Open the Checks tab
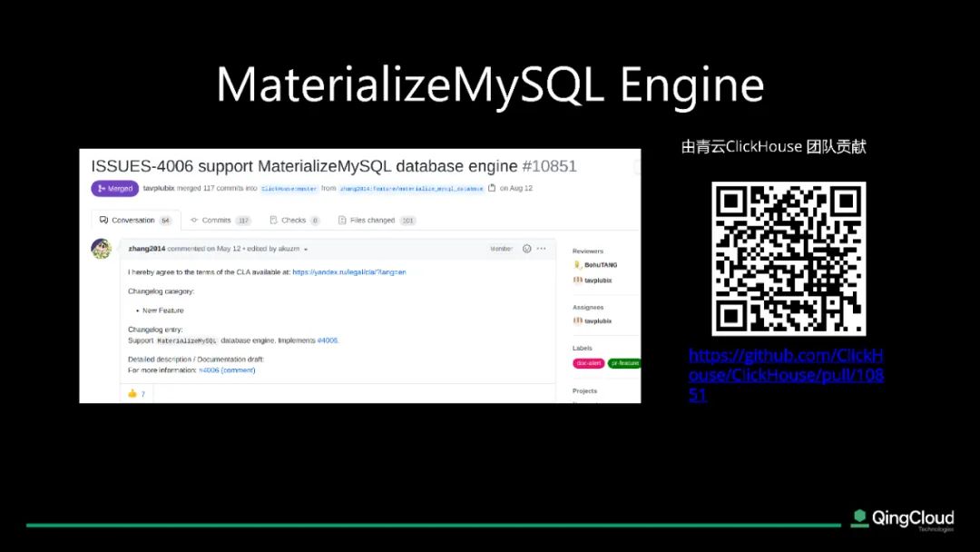 pyautogui.click(x=294, y=220)
